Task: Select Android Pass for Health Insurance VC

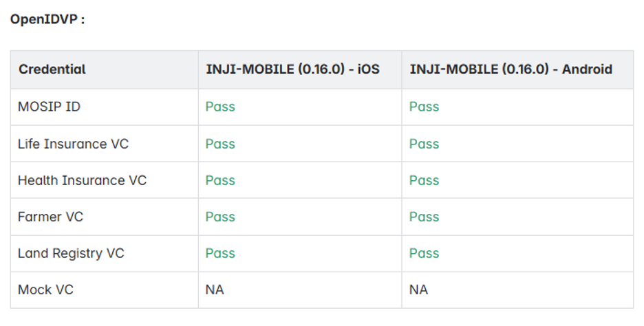Action: [424, 180]
